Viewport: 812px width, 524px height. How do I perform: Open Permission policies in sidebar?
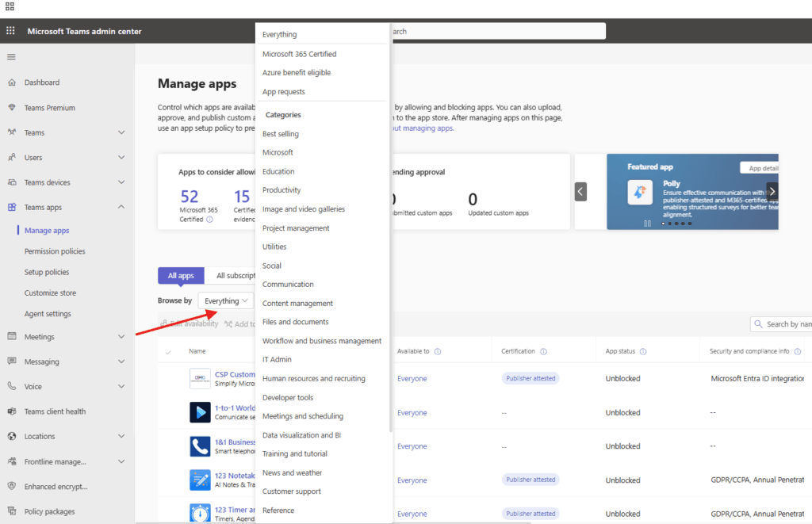(55, 251)
